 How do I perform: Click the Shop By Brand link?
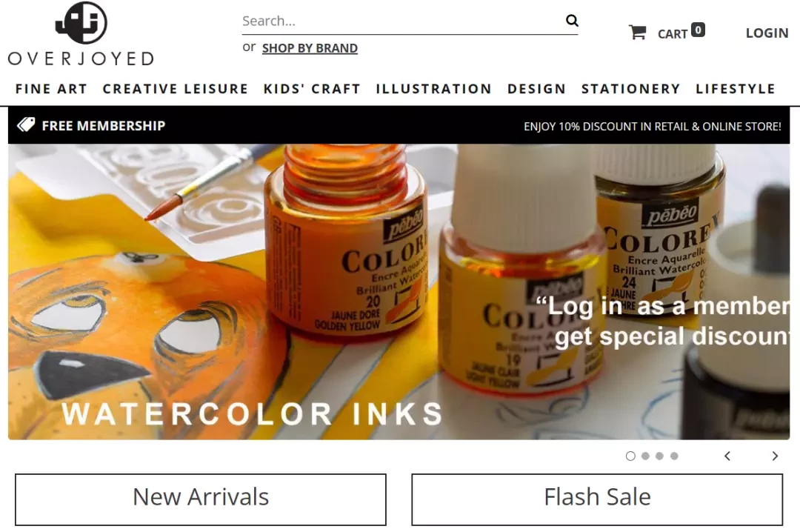310,48
